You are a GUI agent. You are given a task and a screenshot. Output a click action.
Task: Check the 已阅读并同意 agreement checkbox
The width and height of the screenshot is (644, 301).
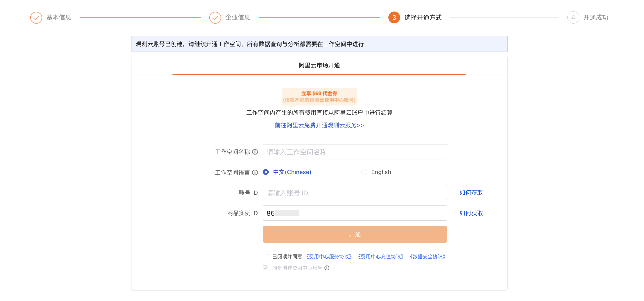[x=266, y=257]
